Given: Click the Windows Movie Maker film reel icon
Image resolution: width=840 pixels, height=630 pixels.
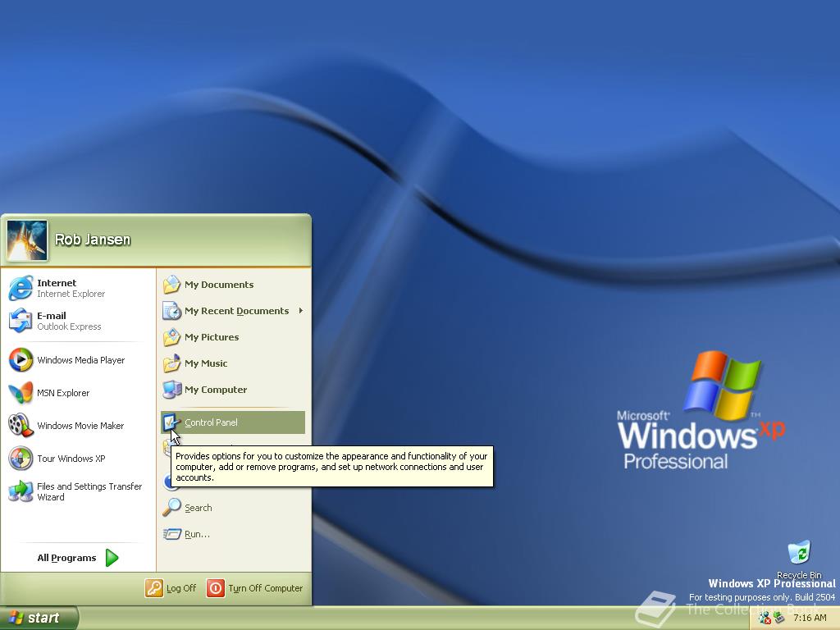Looking at the screenshot, I should point(21,426).
